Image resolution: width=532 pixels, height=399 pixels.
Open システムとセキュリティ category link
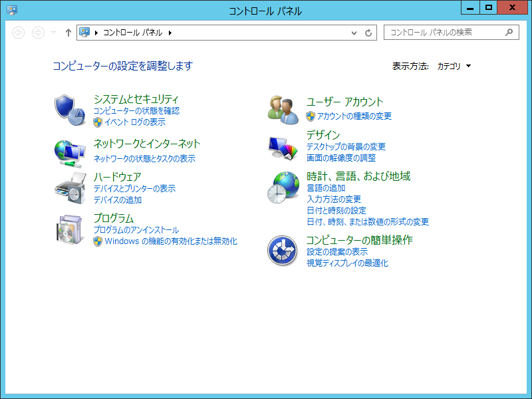(136, 99)
